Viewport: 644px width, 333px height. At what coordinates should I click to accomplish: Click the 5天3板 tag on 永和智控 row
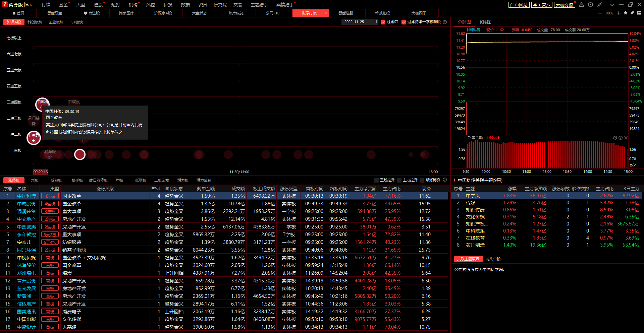point(50,235)
